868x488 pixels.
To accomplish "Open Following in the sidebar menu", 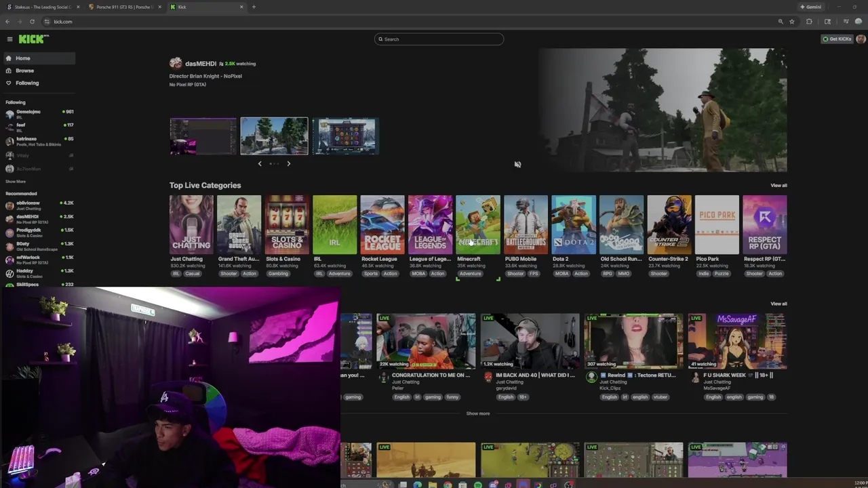I will 38,83.
